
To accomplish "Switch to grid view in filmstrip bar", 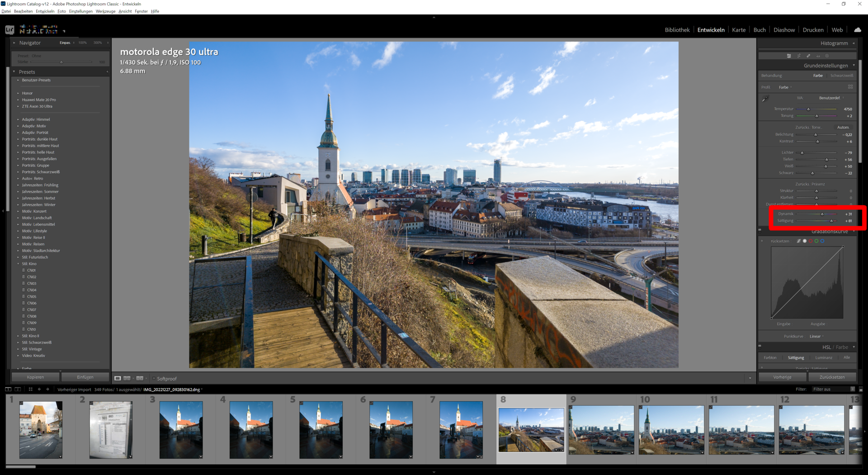I will pyautogui.click(x=30, y=389).
